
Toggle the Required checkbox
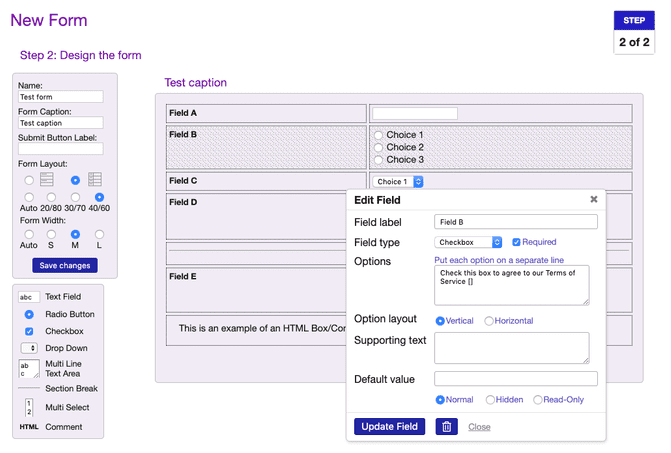516,242
